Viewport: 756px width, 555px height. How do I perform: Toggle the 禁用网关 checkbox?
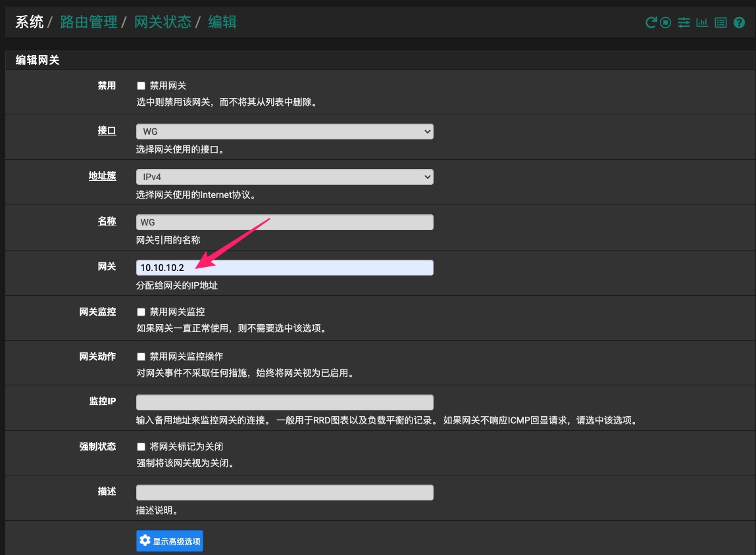coord(141,85)
